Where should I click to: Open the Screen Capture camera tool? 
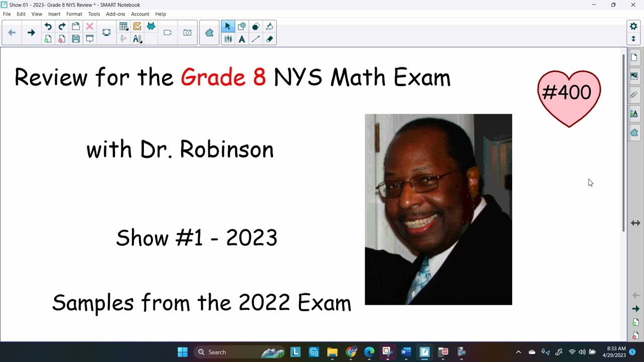187,33
